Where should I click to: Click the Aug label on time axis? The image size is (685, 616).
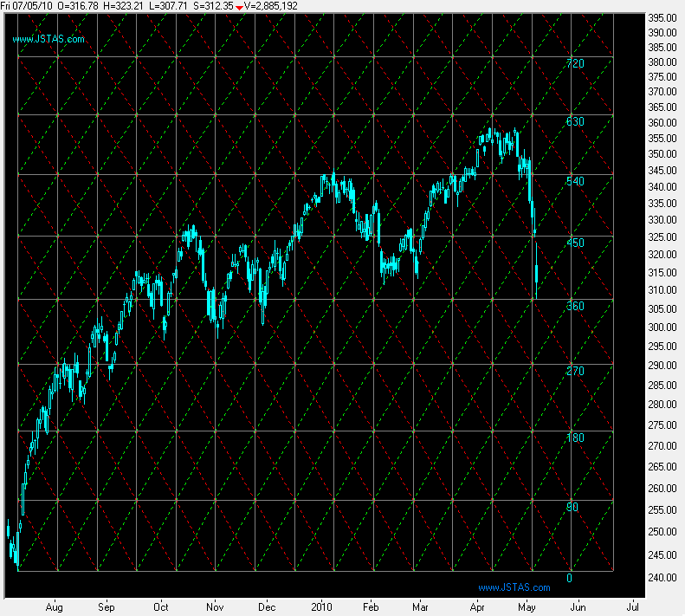click(59, 608)
